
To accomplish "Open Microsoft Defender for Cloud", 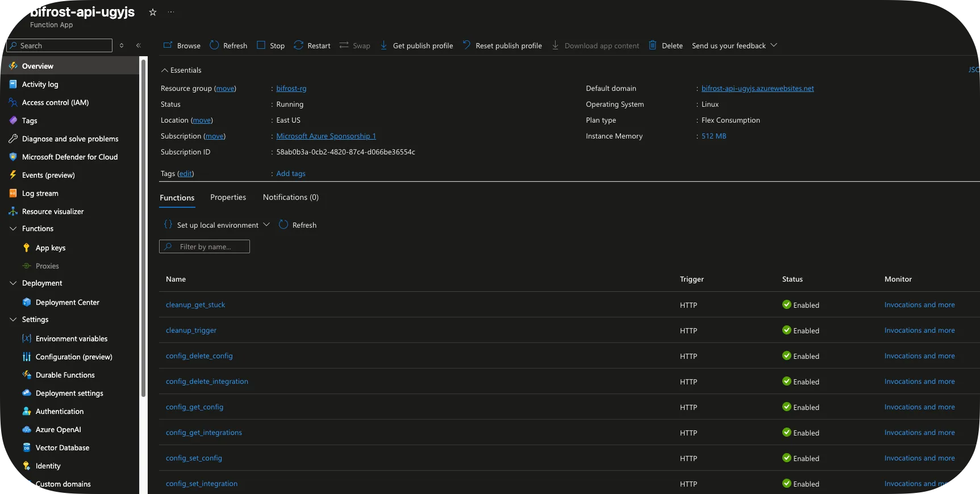I will 69,157.
